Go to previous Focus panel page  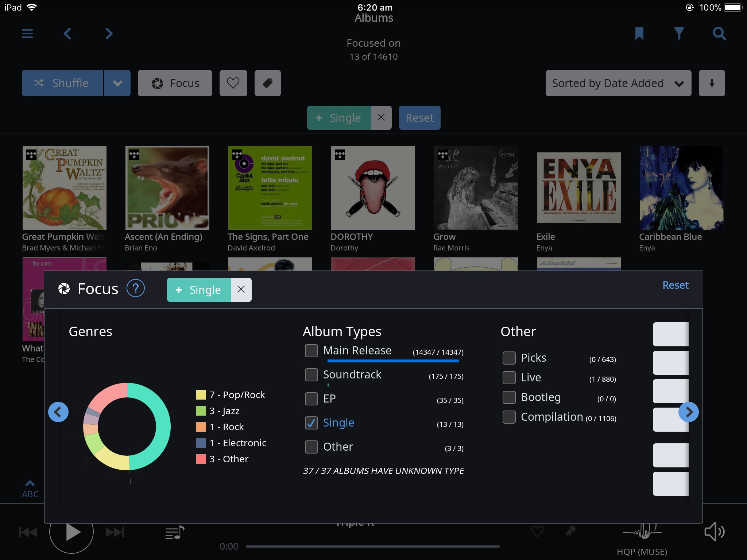tap(58, 412)
